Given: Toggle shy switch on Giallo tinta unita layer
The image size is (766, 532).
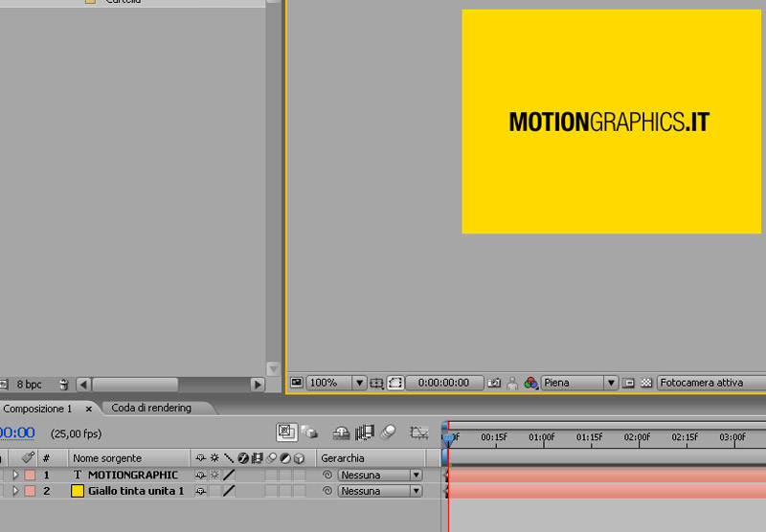Looking at the screenshot, I should [x=200, y=491].
